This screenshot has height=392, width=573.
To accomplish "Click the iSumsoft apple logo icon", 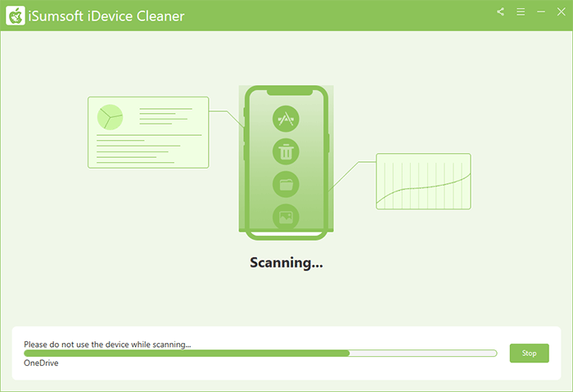I will 16,16.
